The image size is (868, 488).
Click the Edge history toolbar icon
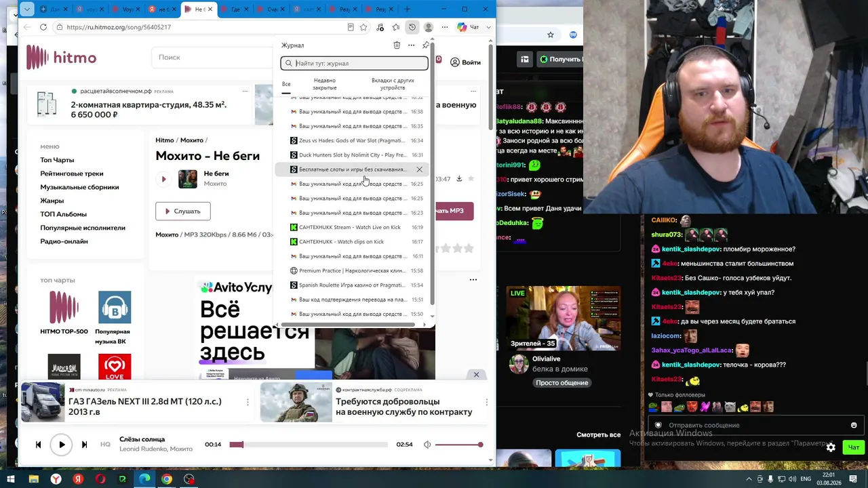(412, 27)
